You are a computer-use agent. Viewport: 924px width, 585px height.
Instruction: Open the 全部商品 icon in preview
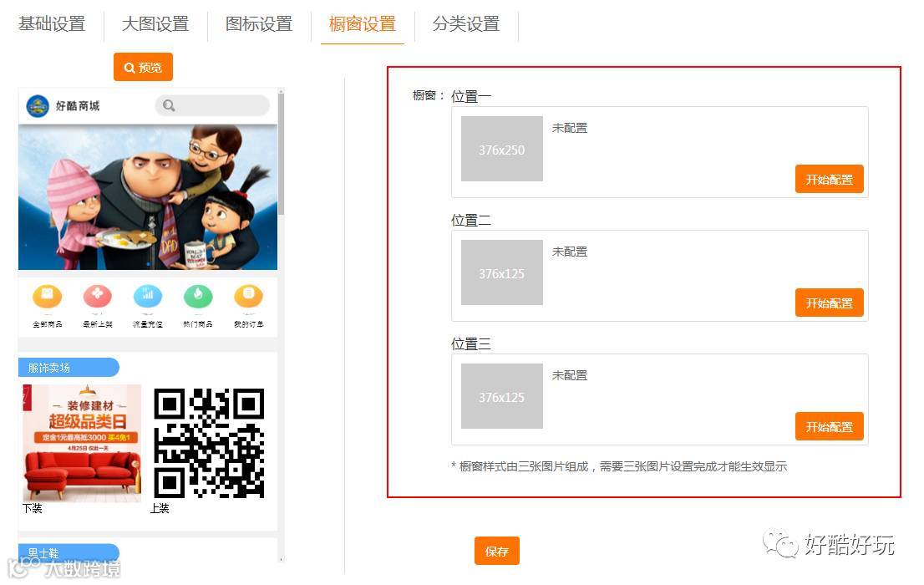pos(47,297)
